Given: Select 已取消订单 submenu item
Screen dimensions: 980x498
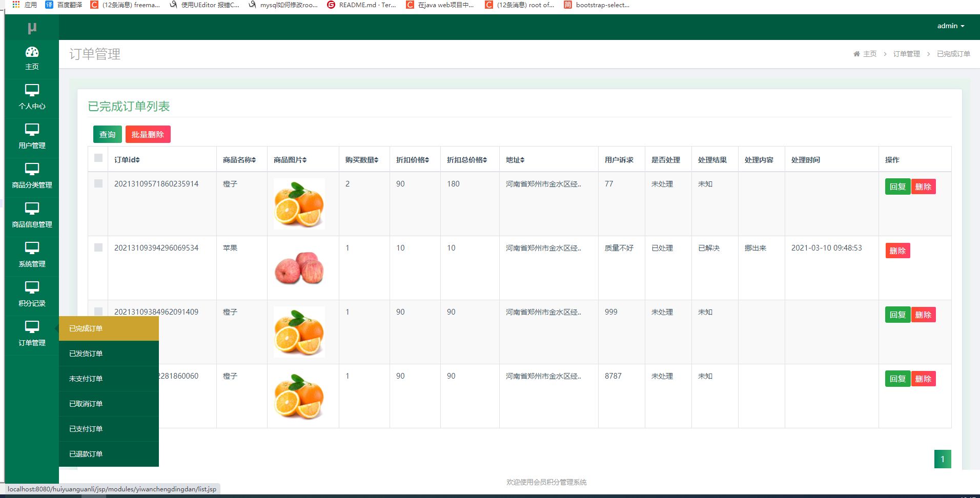Looking at the screenshot, I should [x=109, y=404].
